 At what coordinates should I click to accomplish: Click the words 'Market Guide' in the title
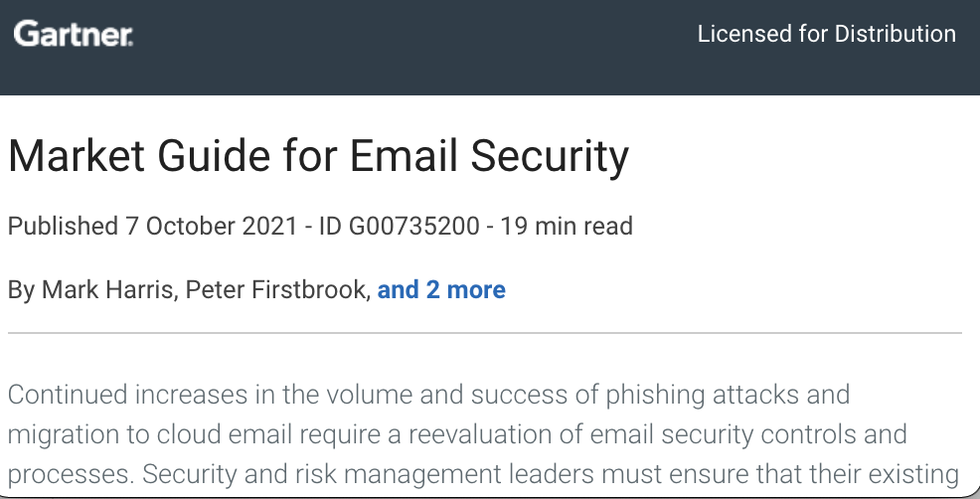(139, 156)
